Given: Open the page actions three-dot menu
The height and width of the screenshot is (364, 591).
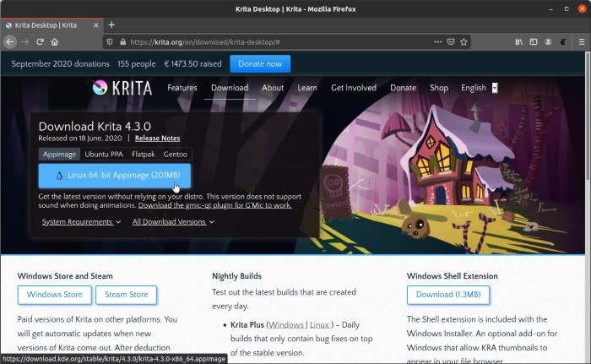Looking at the screenshot, I should [x=436, y=41].
